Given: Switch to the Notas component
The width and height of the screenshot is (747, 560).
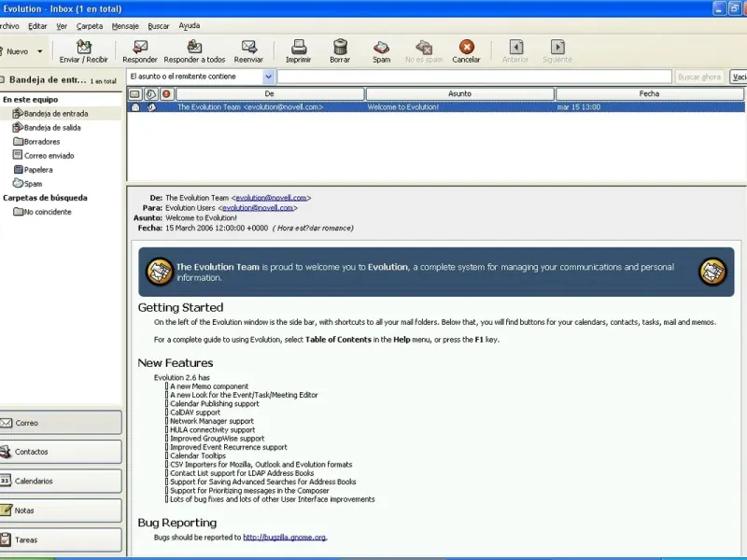Looking at the screenshot, I should point(61,511).
